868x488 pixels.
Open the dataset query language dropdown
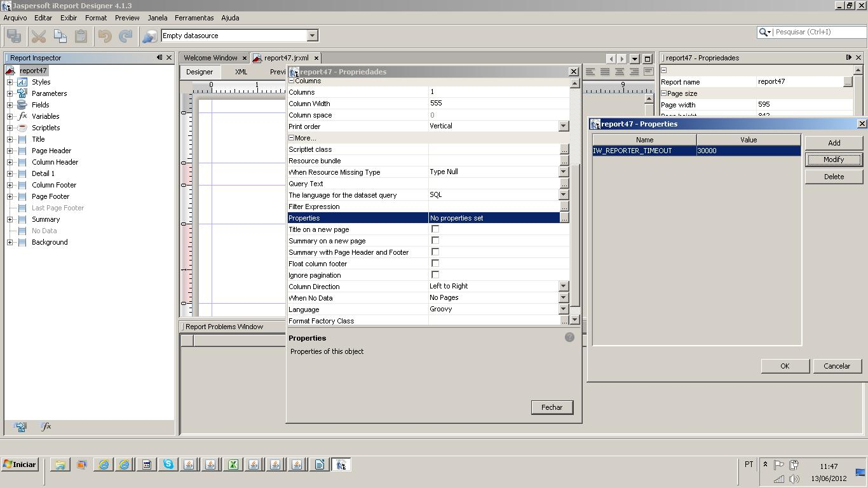click(563, 195)
